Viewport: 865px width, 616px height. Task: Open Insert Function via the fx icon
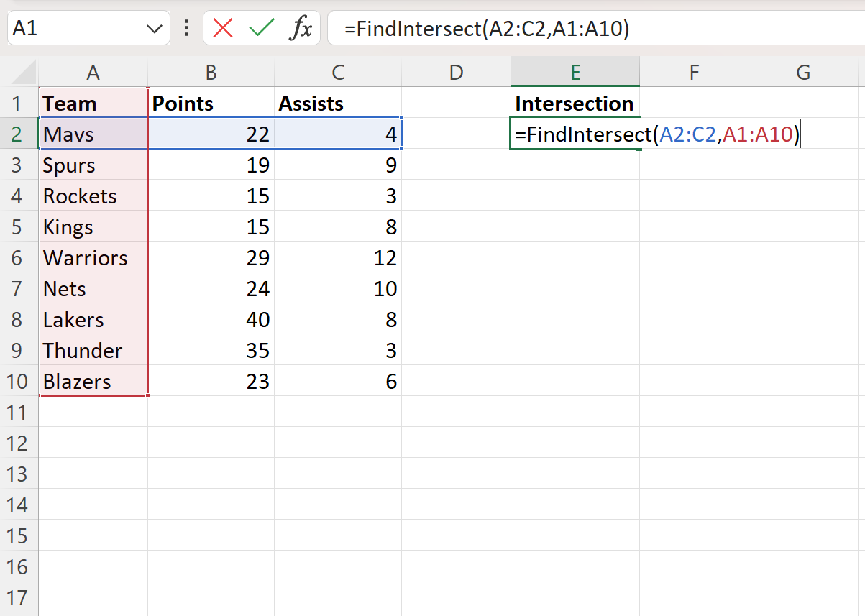point(301,28)
